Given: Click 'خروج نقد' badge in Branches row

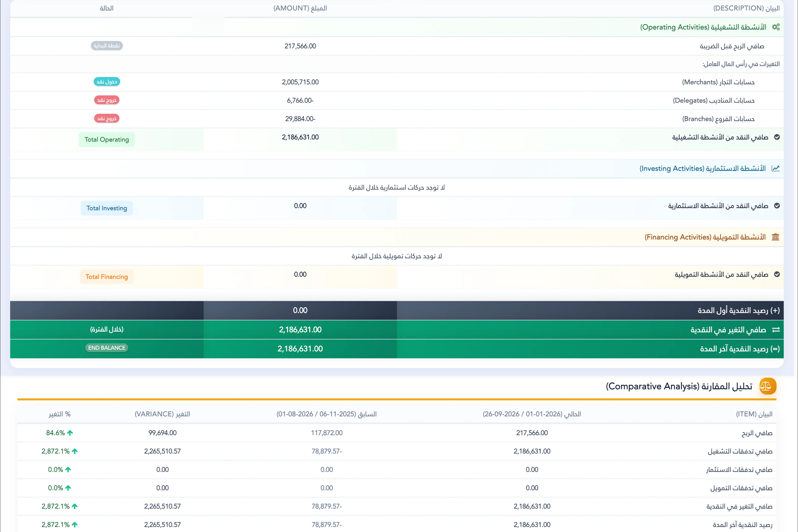Looking at the screenshot, I should point(107,118).
